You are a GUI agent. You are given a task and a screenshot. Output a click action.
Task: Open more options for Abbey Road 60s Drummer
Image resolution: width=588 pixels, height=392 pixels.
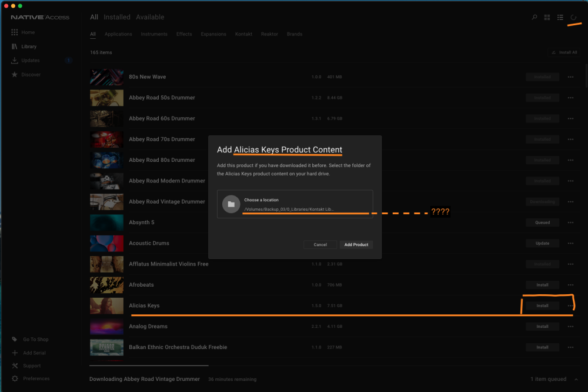570,119
